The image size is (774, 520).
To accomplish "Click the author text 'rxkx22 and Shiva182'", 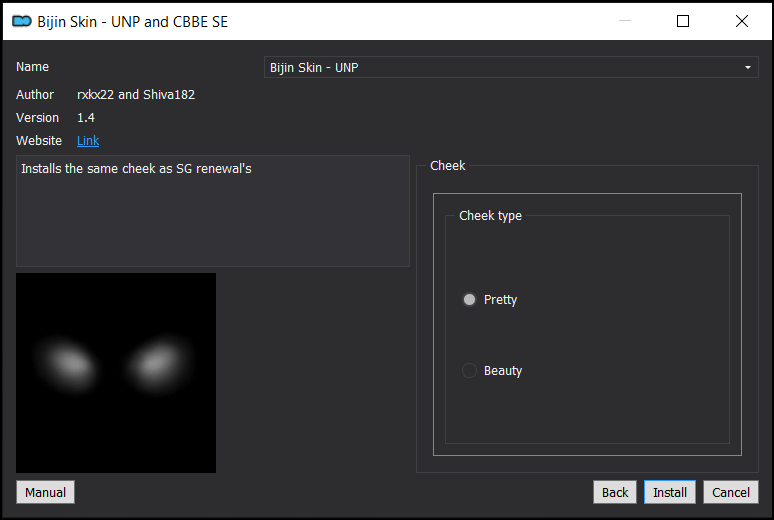I will [136, 95].
